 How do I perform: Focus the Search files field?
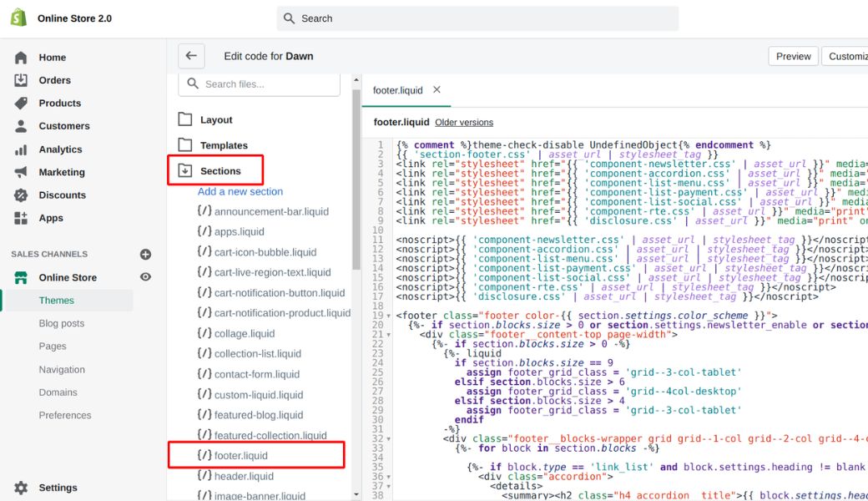click(x=259, y=84)
